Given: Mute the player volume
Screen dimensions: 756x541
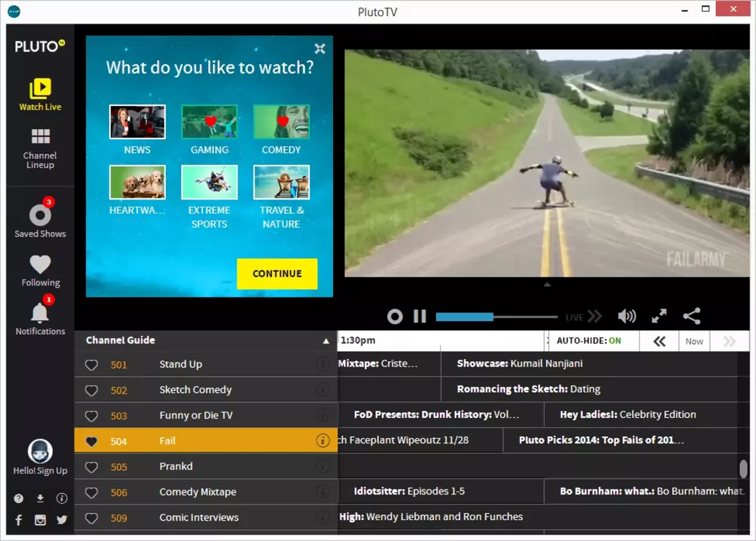Looking at the screenshot, I should tap(627, 316).
